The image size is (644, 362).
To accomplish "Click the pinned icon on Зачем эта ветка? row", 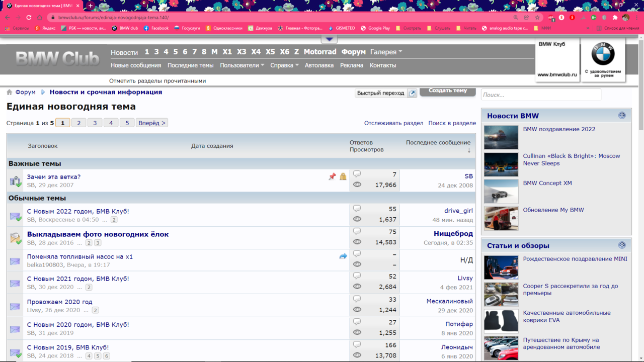I will pyautogui.click(x=332, y=176).
